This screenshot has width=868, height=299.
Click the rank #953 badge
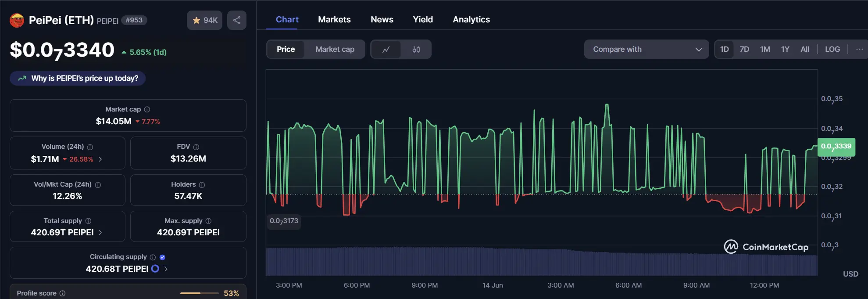pos(134,20)
